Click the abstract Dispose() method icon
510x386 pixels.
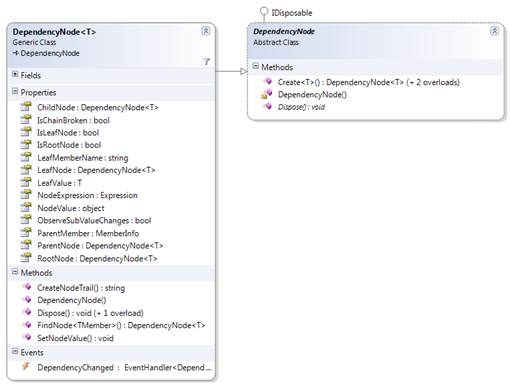point(267,106)
